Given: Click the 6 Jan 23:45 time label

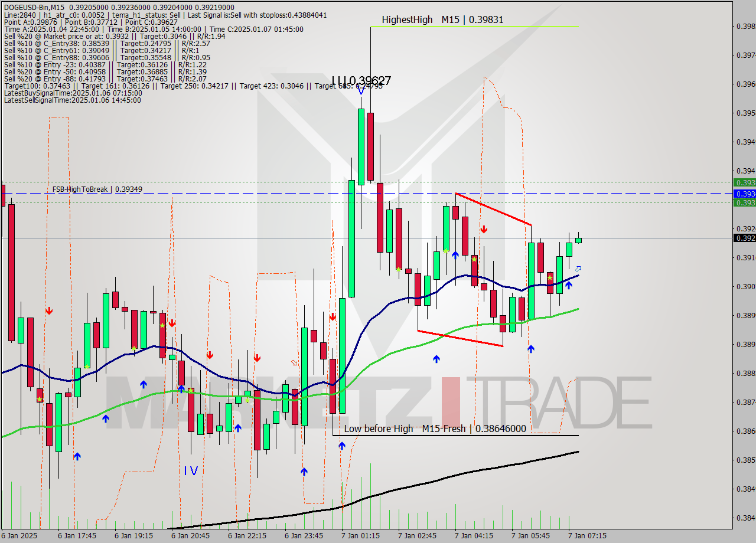Looking at the screenshot, I should point(304,535).
